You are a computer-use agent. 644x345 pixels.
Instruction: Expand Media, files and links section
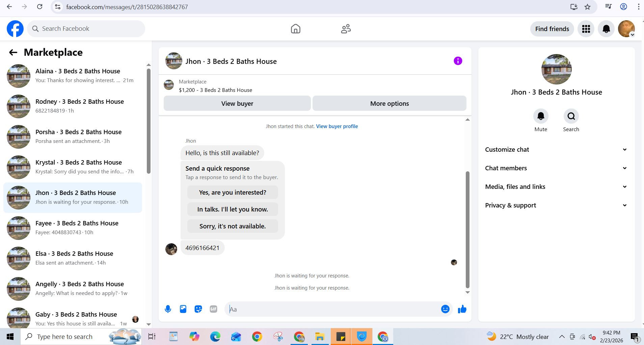click(x=556, y=187)
